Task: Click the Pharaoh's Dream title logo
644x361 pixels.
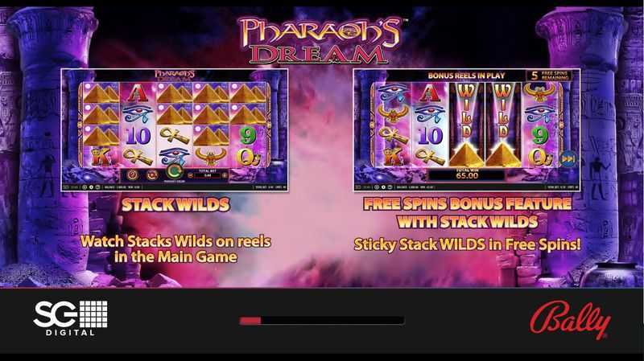Action: click(320, 40)
